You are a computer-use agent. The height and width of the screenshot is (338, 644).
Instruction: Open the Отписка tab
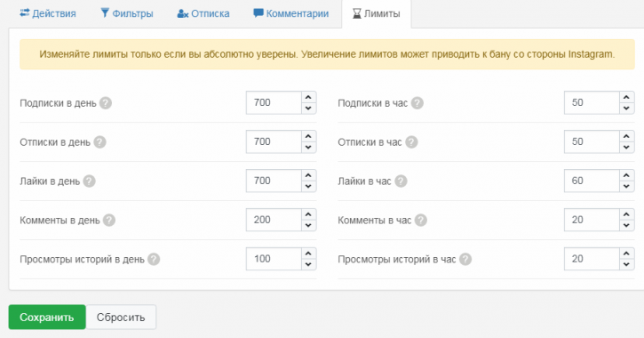[x=203, y=13]
